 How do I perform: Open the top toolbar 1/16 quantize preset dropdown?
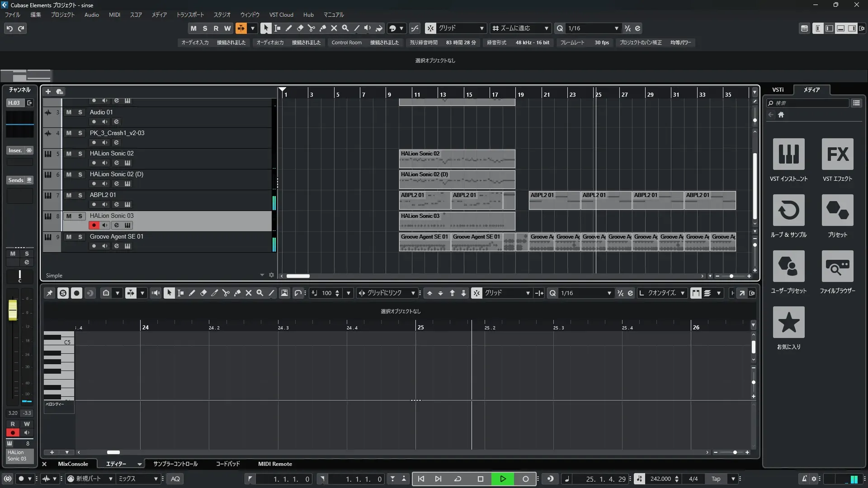pyautogui.click(x=616, y=28)
